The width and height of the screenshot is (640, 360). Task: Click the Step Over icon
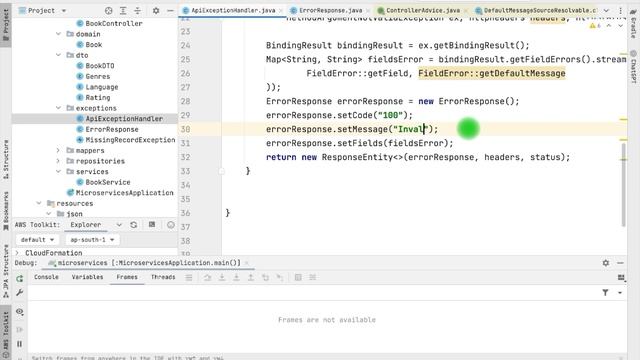[x=207, y=278]
